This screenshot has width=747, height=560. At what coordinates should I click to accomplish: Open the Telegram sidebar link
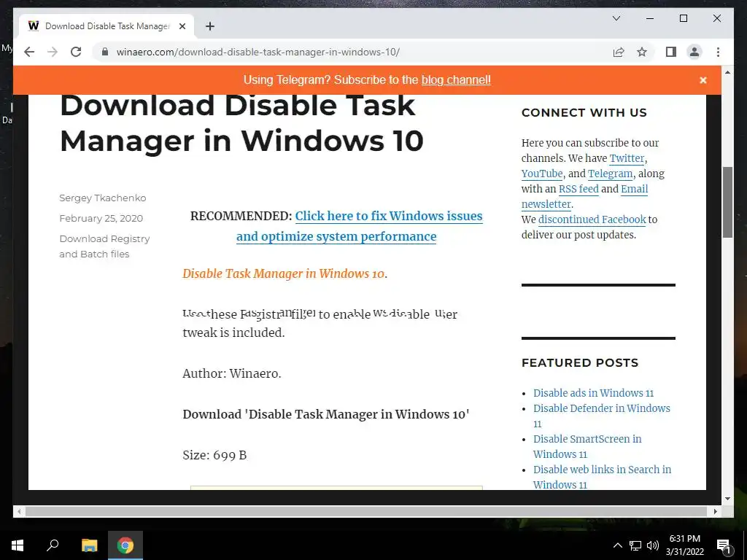click(x=610, y=174)
